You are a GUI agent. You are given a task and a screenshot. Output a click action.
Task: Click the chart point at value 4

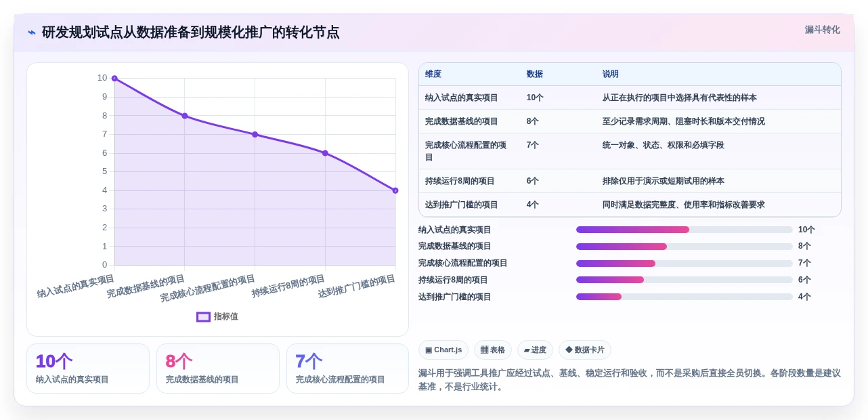395,190
